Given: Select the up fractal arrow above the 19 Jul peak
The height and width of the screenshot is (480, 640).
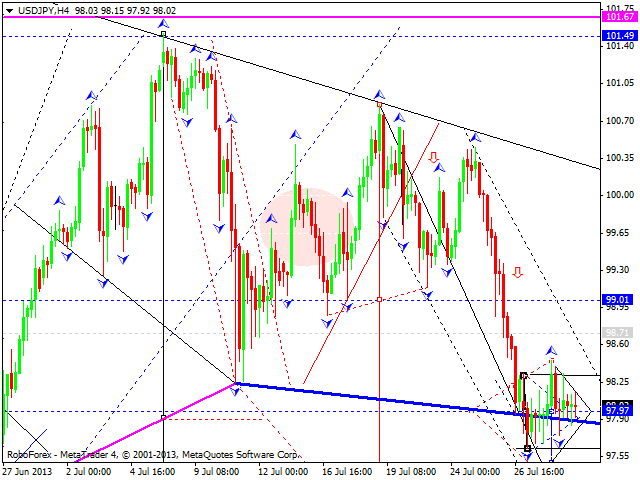Looking at the screenshot, I should coord(380,94).
